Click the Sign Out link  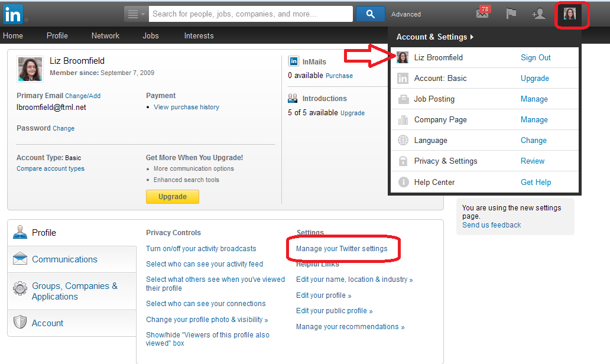pyautogui.click(x=536, y=57)
